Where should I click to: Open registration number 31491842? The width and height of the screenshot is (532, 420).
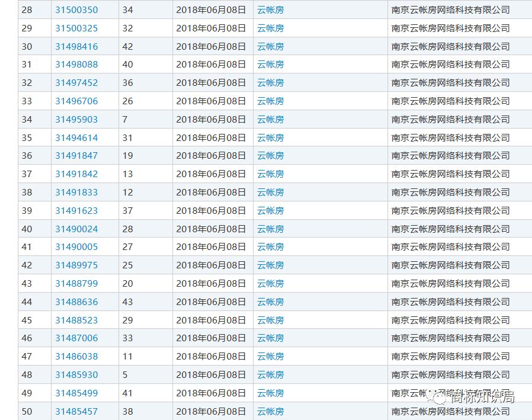[76, 174]
